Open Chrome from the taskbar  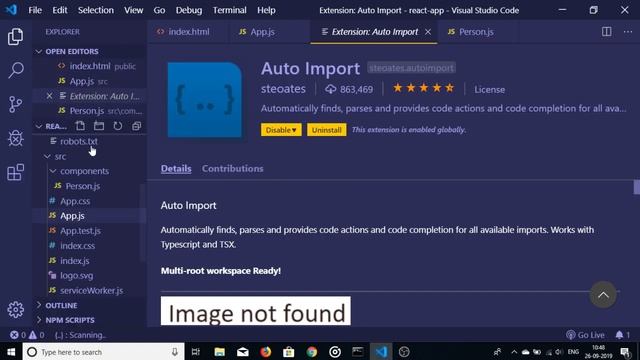(311, 352)
